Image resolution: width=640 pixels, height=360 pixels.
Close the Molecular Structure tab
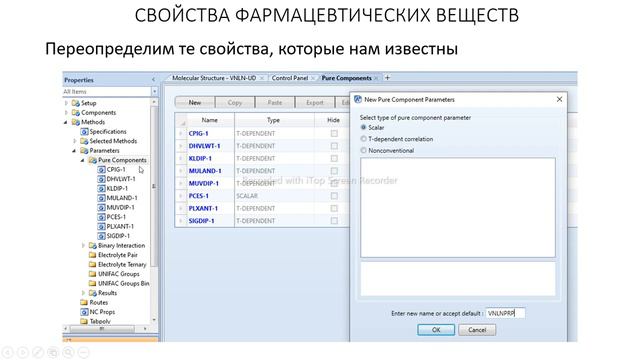[262, 78]
